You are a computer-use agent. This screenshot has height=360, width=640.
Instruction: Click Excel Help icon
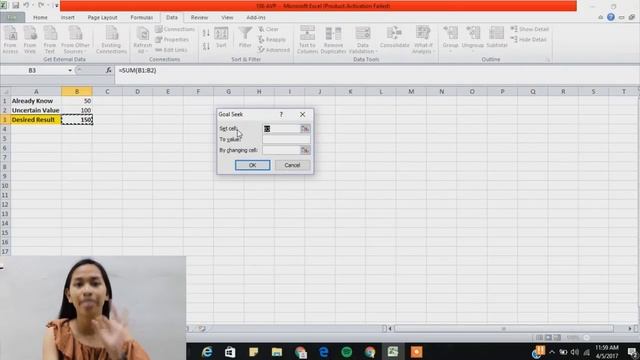pyautogui.click(x=611, y=17)
